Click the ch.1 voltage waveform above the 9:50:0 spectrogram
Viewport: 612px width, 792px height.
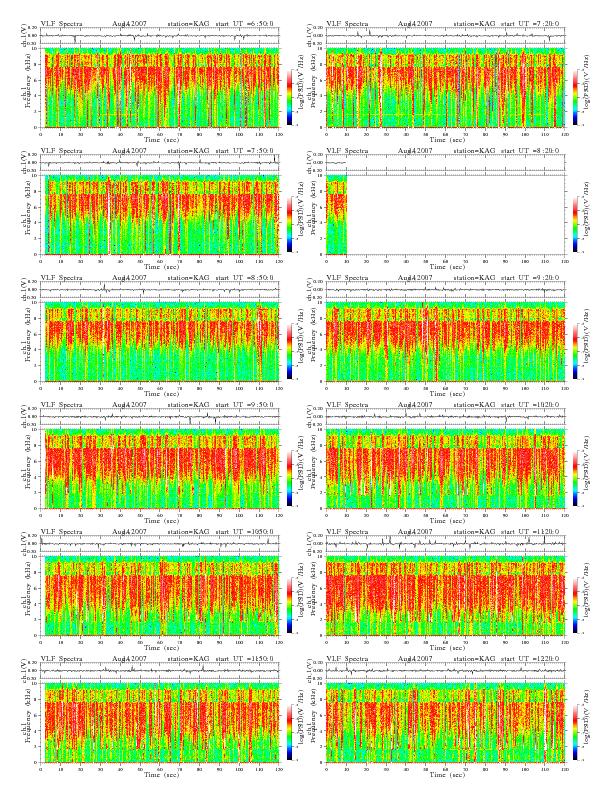click(x=160, y=417)
